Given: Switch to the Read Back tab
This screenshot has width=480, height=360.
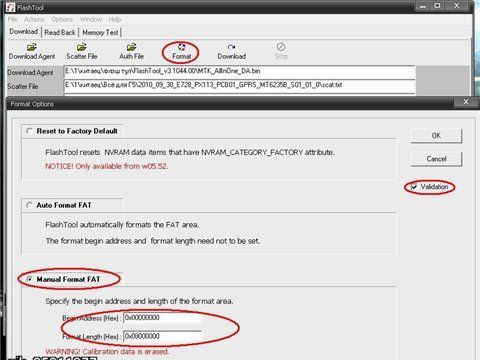Looking at the screenshot, I should 60,32.
